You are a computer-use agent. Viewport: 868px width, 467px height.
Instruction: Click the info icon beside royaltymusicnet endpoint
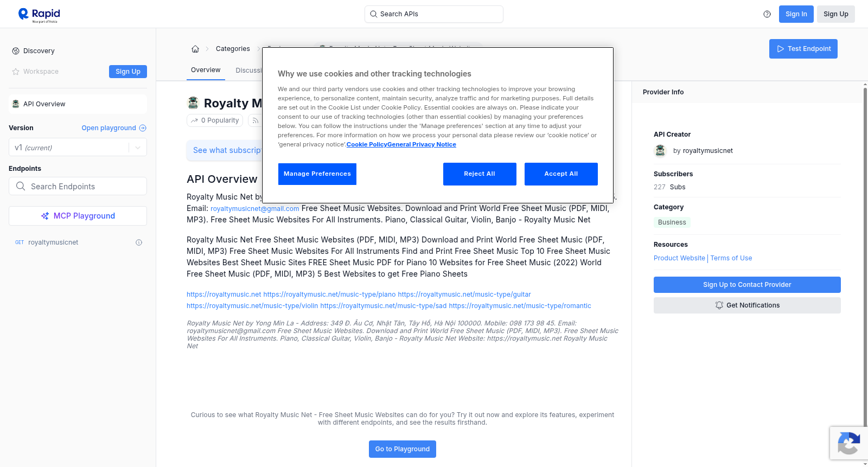pyautogui.click(x=139, y=242)
